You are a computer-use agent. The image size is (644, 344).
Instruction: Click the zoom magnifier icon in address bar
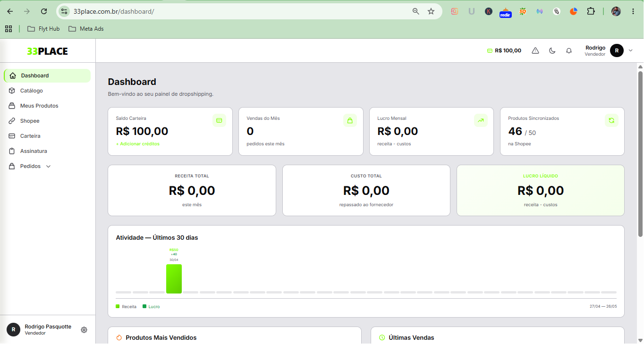pyautogui.click(x=416, y=11)
